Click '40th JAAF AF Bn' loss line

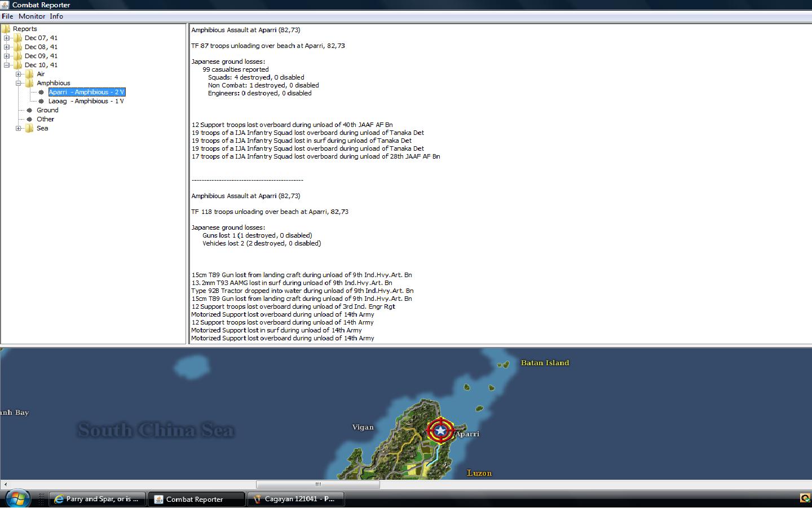[x=292, y=125]
